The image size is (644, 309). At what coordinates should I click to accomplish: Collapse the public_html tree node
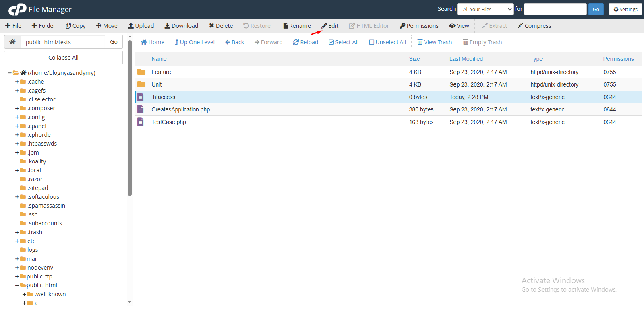point(17,285)
